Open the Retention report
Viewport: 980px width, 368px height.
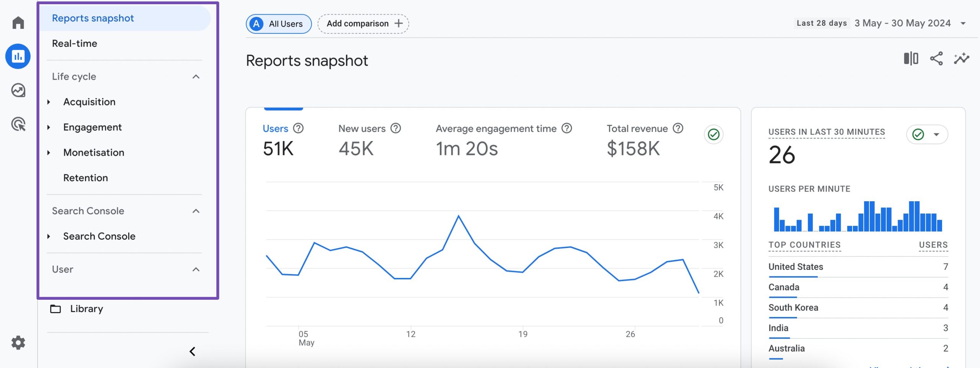85,178
